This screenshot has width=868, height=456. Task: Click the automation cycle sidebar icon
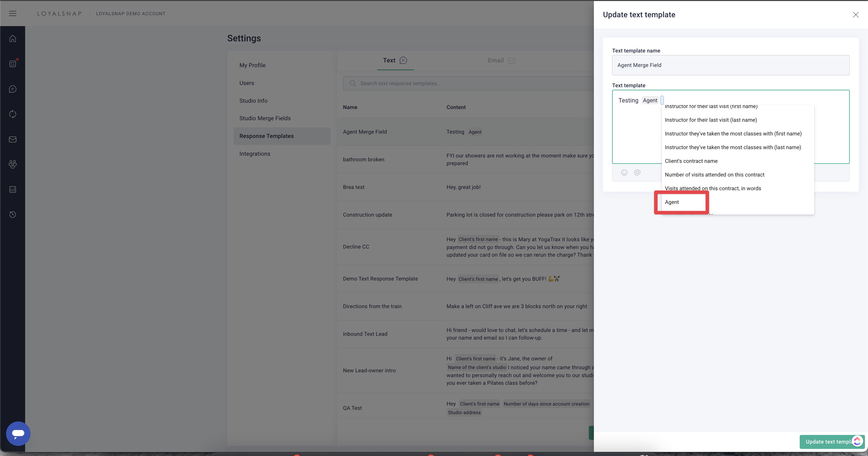point(12,114)
